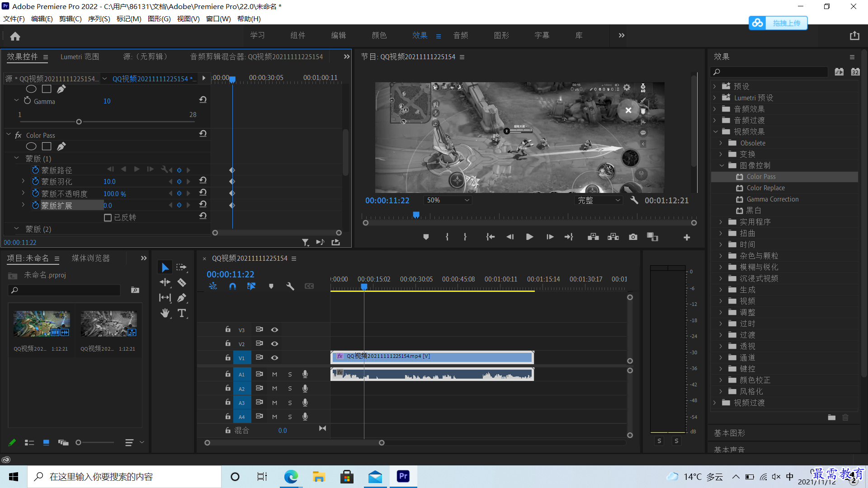Image resolution: width=868 pixels, height=488 pixels.
Task: Select the Ripple Edit tool
Action: pyautogui.click(x=165, y=282)
